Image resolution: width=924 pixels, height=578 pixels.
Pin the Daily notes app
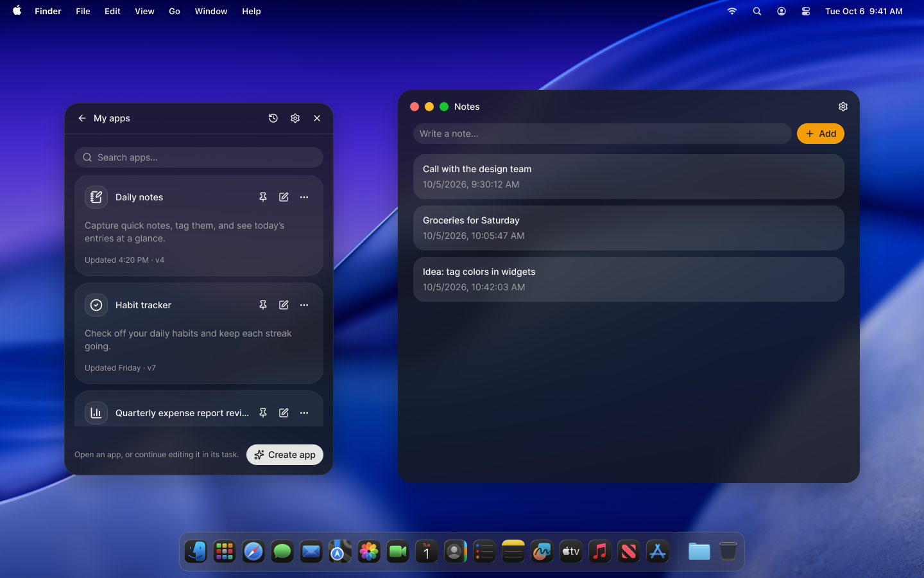tap(263, 197)
